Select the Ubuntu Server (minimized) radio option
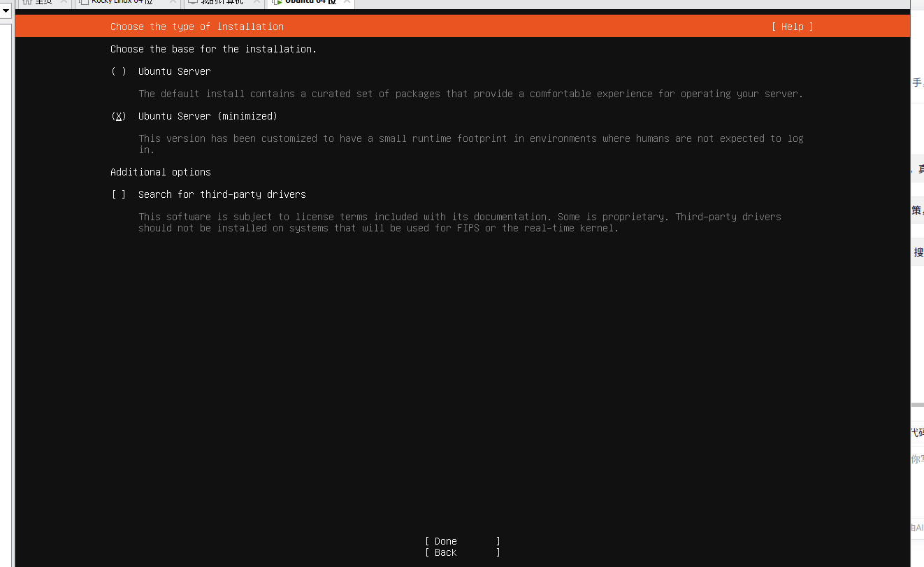Screen dimensions: 924x567 119,116
